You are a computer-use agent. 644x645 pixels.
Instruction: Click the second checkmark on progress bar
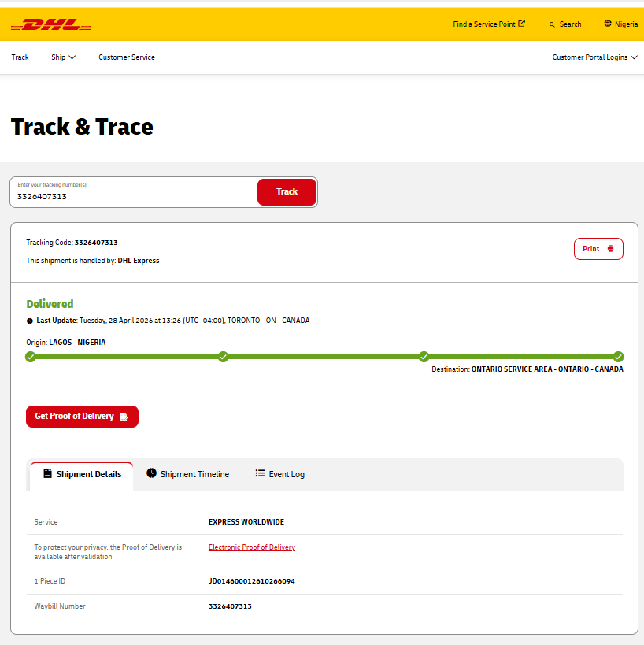tap(224, 357)
